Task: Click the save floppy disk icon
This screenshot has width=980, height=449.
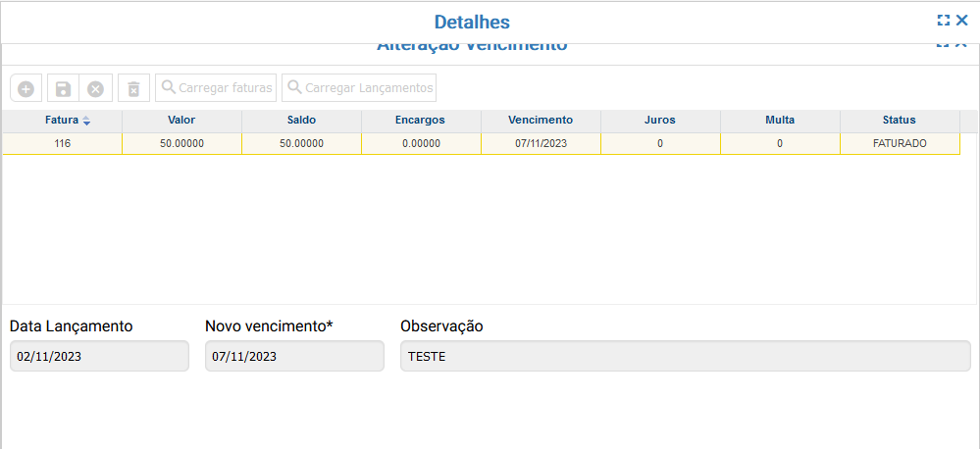Action: [63, 88]
